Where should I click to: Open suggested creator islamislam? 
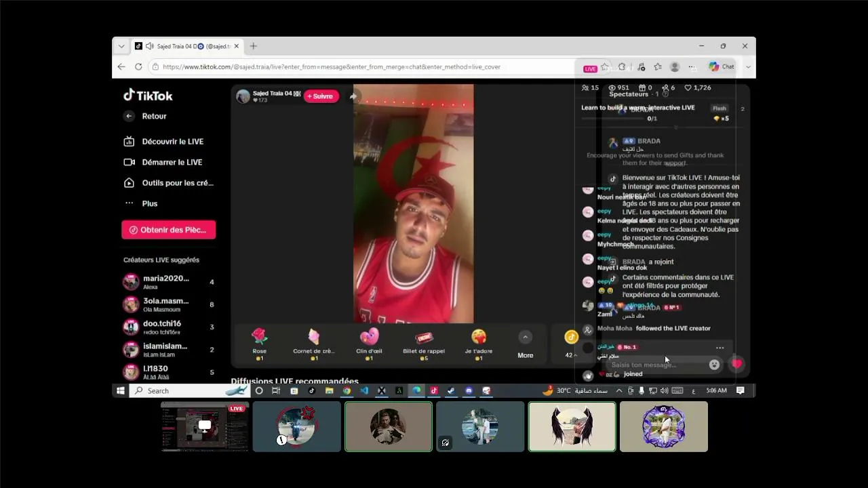(x=169, y=350)
